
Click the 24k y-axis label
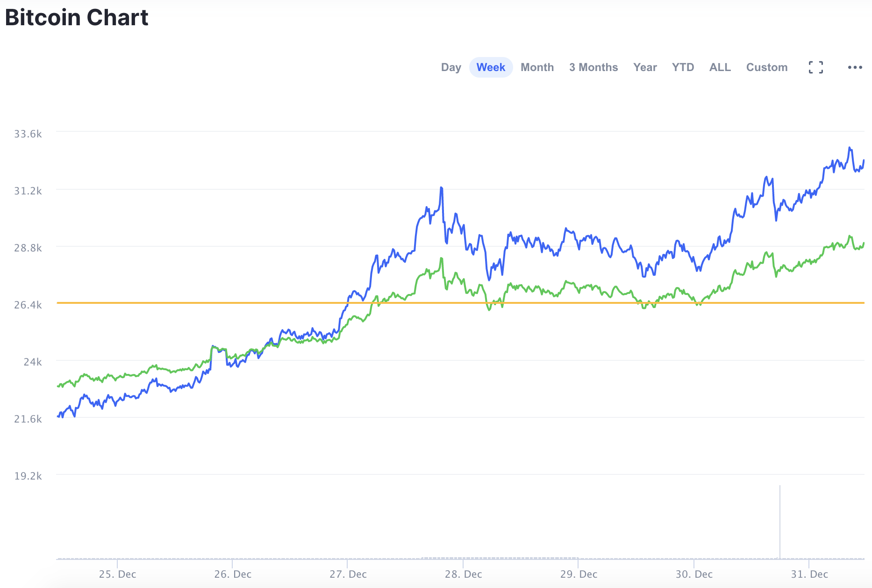click(33, 362)
